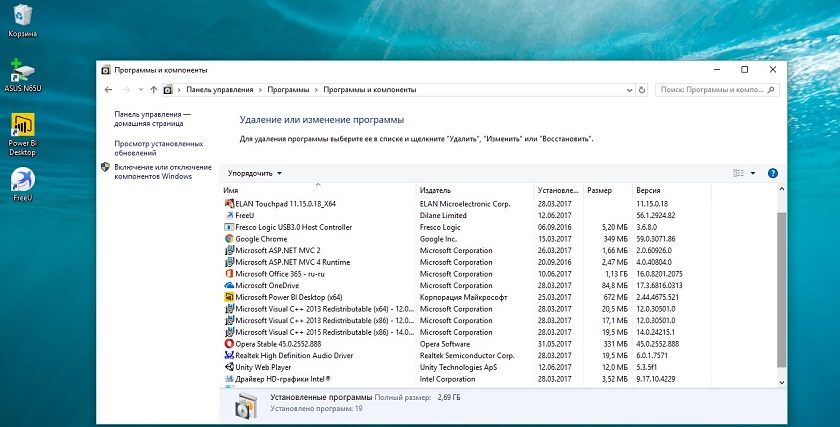Screen dimensions: 840x427
Task: Click Программы и компоненты breadcrumb segment
Action: [370, 90]
